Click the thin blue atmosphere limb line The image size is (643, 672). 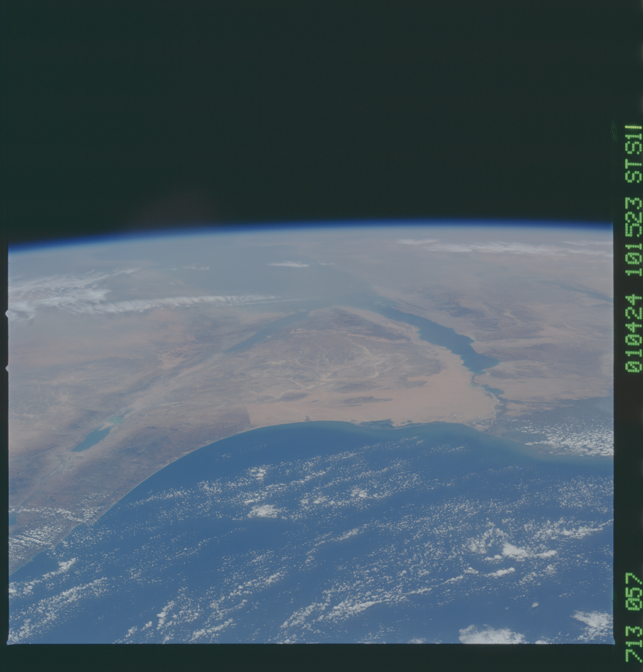click(308, 225)
